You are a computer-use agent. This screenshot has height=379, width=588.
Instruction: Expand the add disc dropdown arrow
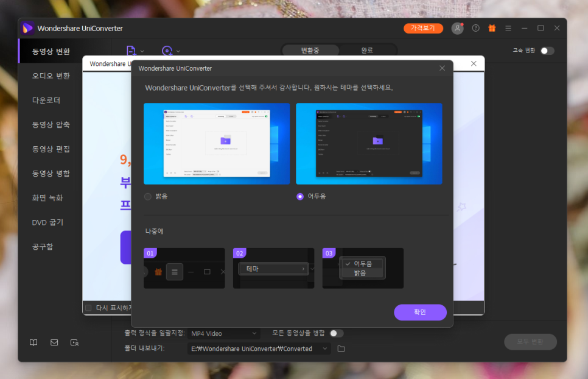pyautogui.click(x=178, y=51)
